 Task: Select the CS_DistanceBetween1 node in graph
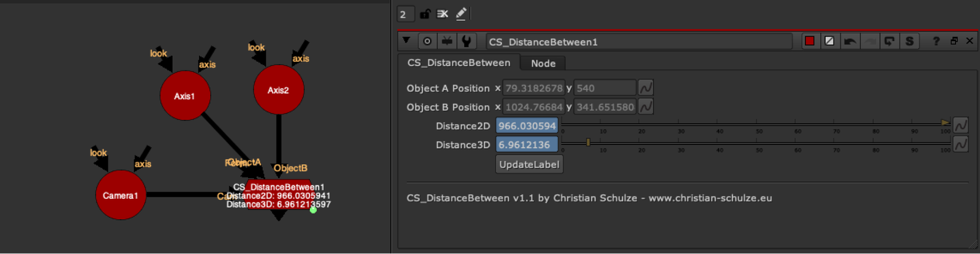click(x=279, y=195)
